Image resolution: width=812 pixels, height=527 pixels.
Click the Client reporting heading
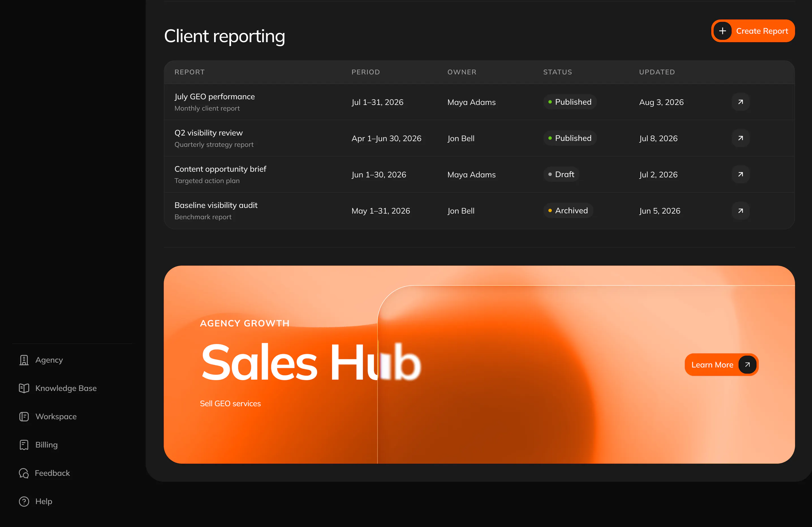[225, 36]
